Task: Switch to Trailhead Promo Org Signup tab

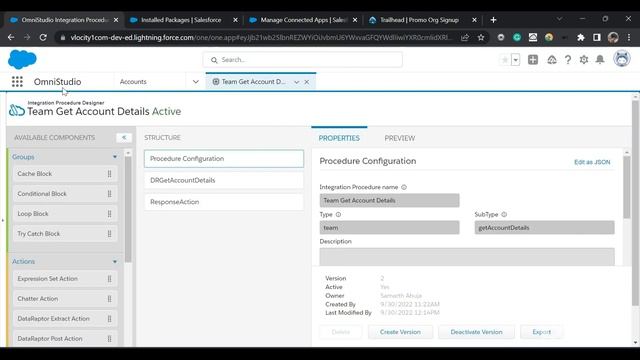Action: (x=419, y=20)
